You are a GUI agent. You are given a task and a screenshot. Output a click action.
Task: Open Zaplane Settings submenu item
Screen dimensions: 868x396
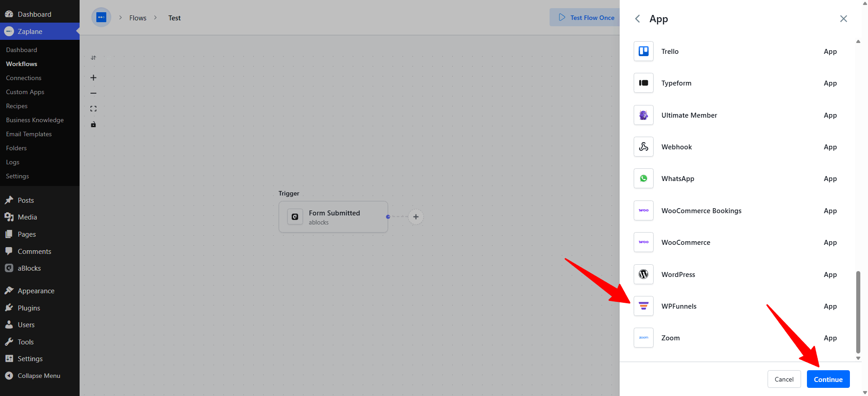17,176
